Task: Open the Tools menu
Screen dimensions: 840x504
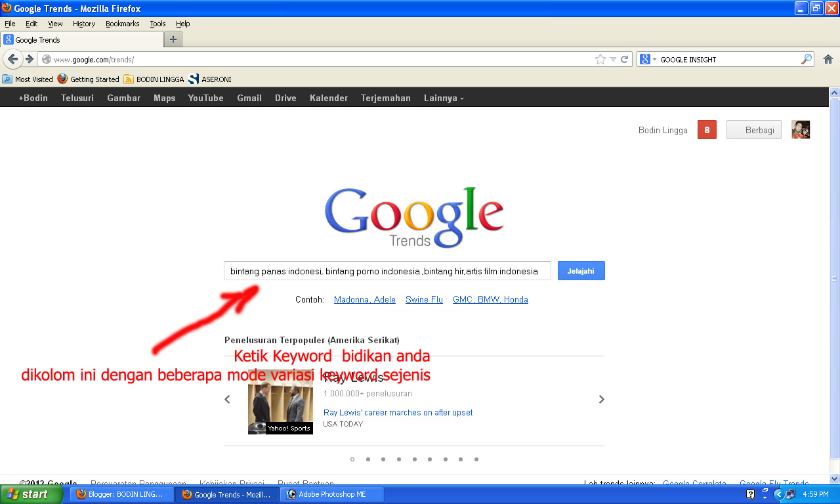Action: point(157,24)
